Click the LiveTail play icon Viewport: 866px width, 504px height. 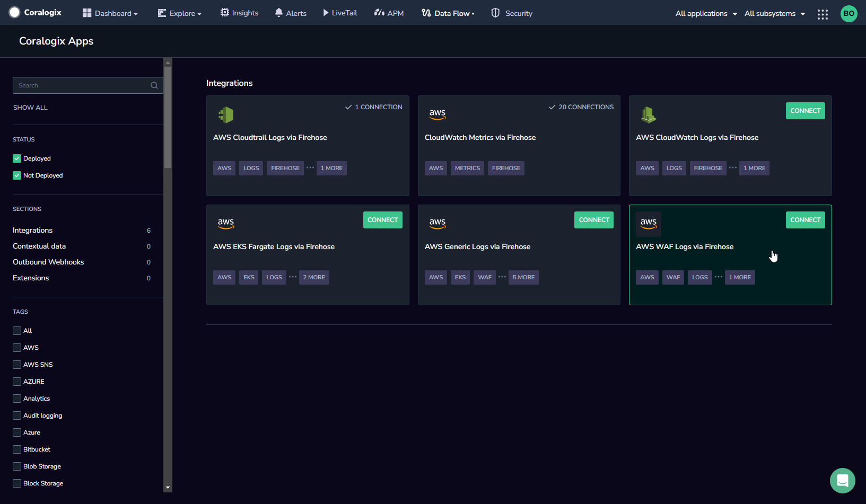[x=326, y=13]
